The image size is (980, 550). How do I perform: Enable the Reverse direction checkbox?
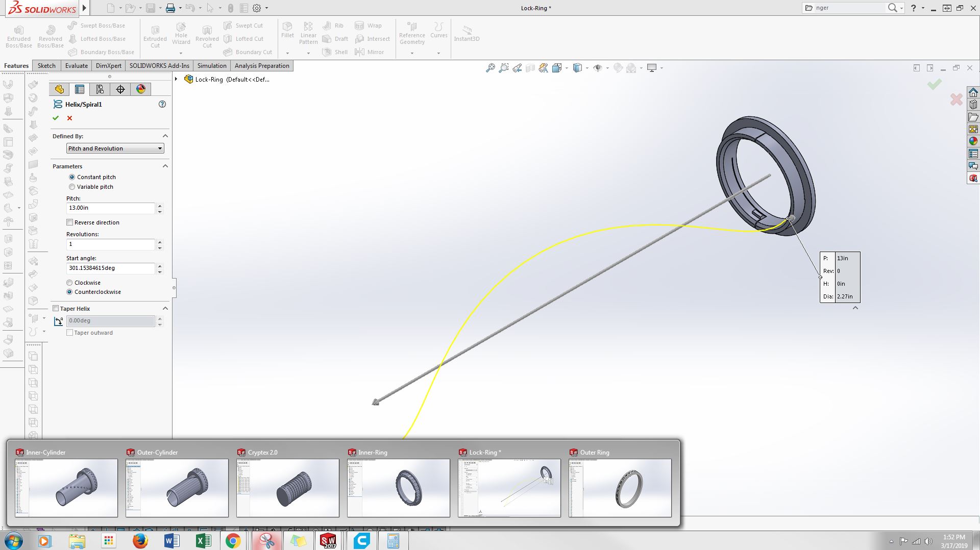[x=69, y=222]
